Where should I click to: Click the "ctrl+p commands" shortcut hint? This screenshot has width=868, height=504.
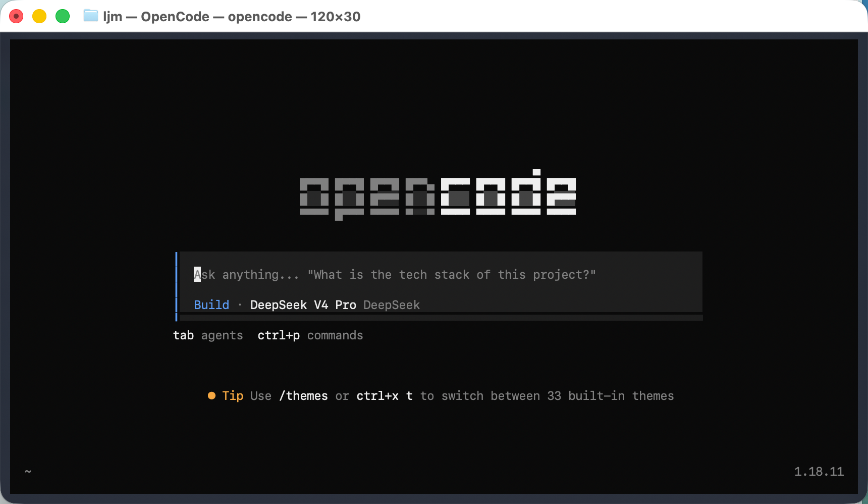click(x=310, y=335)
